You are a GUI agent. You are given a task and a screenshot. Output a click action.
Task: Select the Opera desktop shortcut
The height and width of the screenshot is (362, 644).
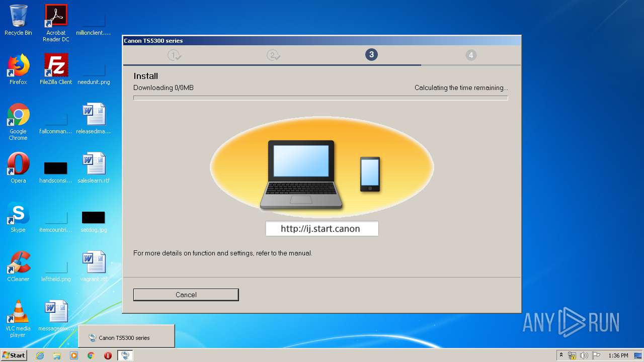pyautogui.click(x=18, y=168)
